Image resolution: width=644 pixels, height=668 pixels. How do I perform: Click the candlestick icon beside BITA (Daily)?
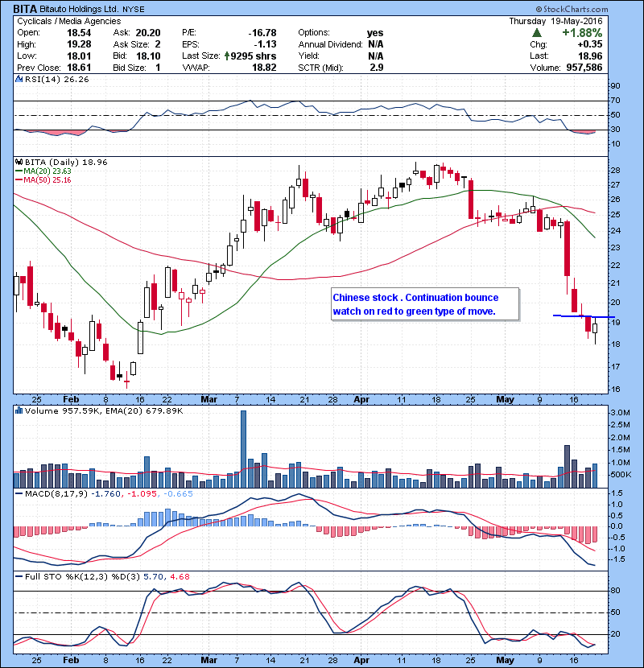[19, 163]
